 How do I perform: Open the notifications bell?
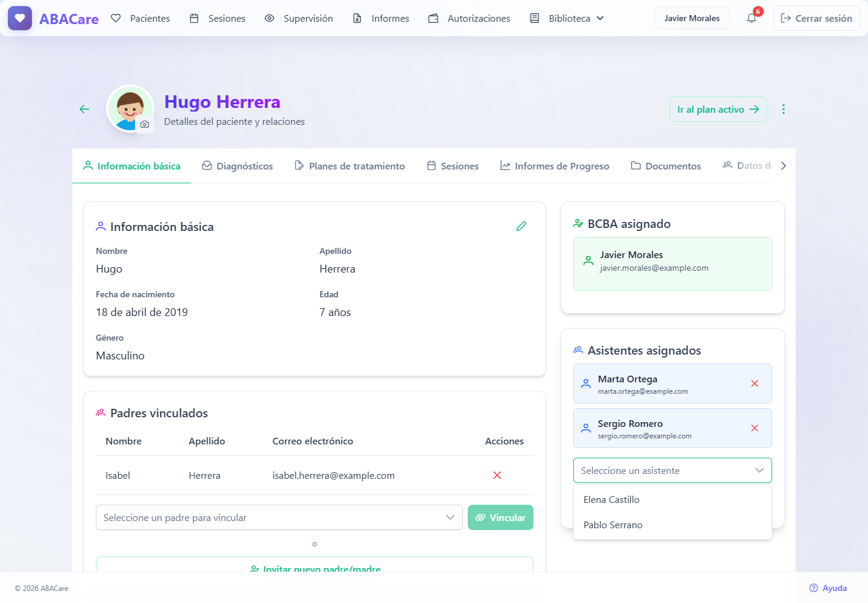752,18
